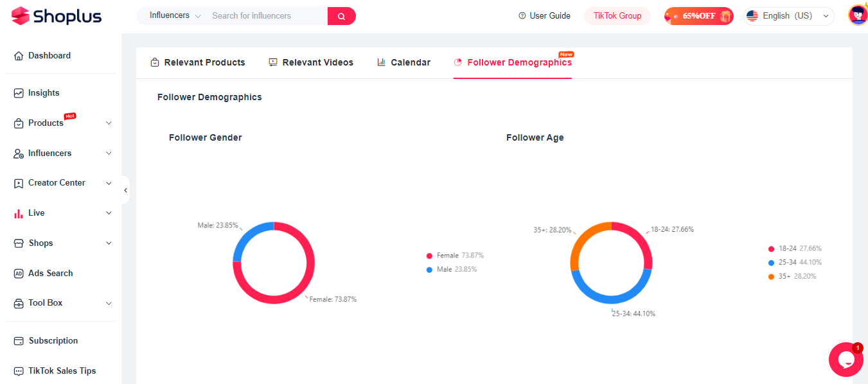Expand the Influencers sidebar menu chevron
The image size is (868, 384).
click(x=109, y=153)
